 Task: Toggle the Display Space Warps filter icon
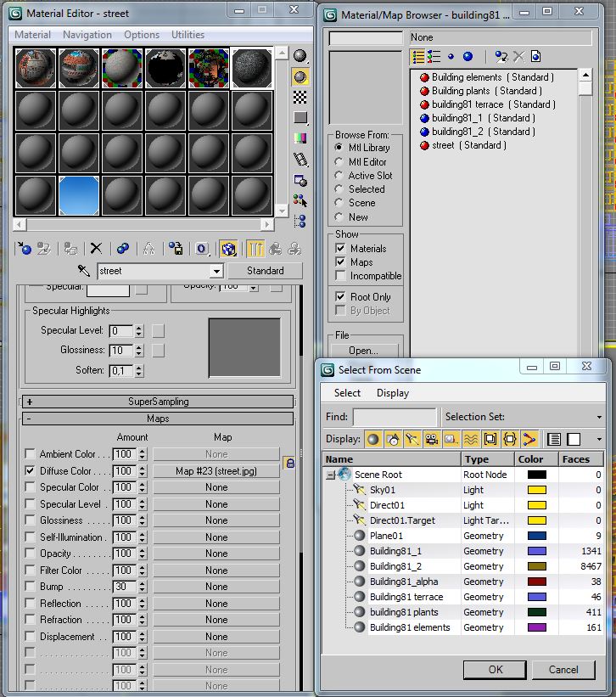coord(470,439)
